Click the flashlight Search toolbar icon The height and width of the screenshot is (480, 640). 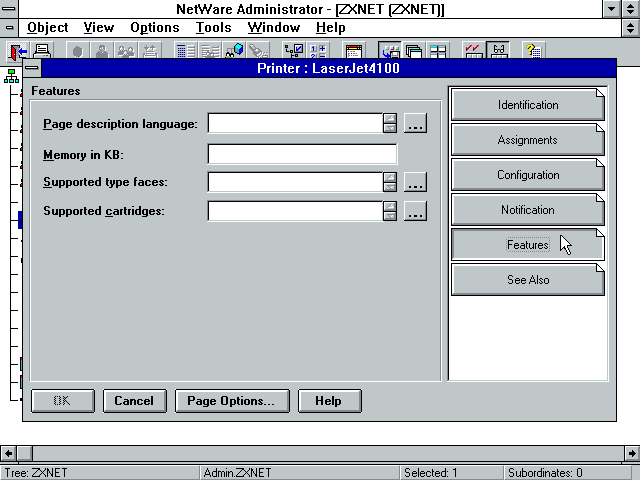click(259, 51)
